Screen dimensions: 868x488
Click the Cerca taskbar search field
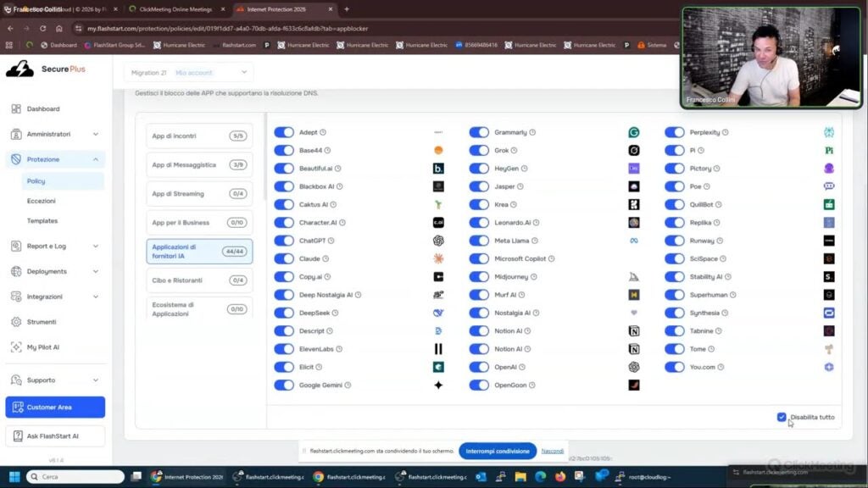click(75, 476)
